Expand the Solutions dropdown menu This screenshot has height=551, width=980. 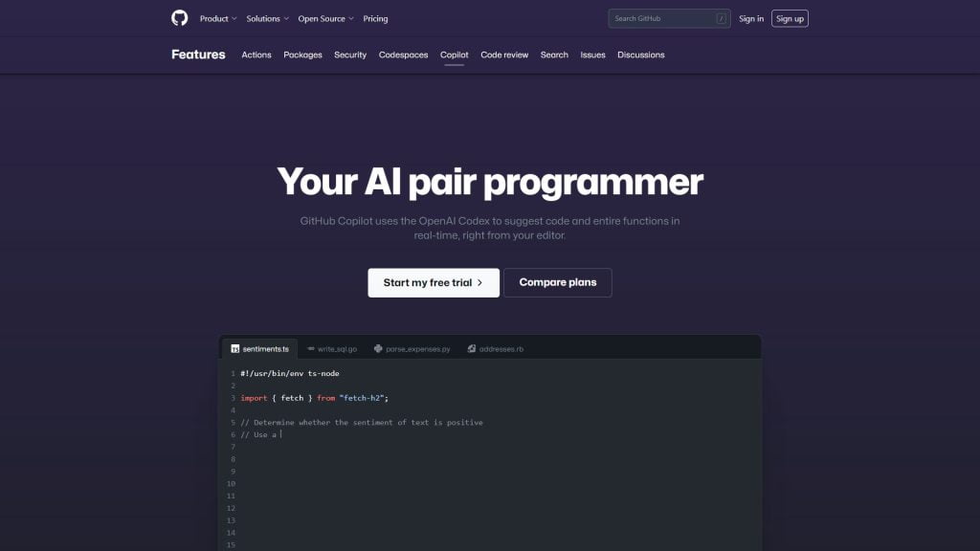pos(267,18)
